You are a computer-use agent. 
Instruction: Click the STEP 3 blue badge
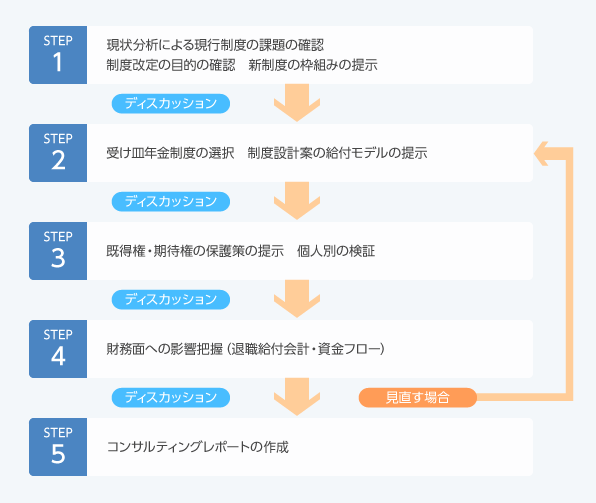point(58,251)
